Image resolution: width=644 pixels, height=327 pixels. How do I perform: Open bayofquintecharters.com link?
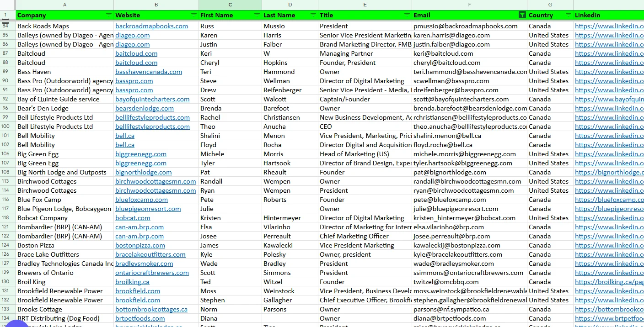coord(152,99)
